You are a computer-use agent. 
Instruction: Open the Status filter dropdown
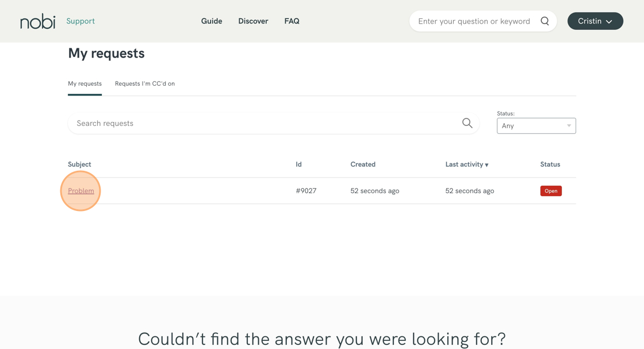(x=536, y=126)
